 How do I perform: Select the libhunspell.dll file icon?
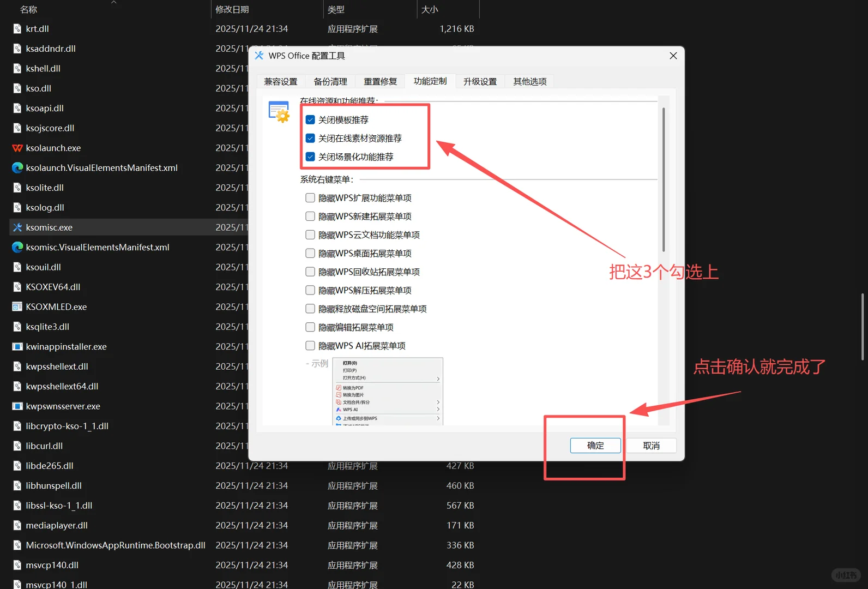[x=17, y=485]
